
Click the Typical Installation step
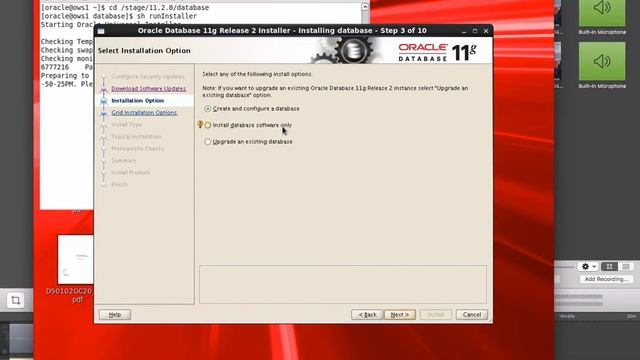136,137
